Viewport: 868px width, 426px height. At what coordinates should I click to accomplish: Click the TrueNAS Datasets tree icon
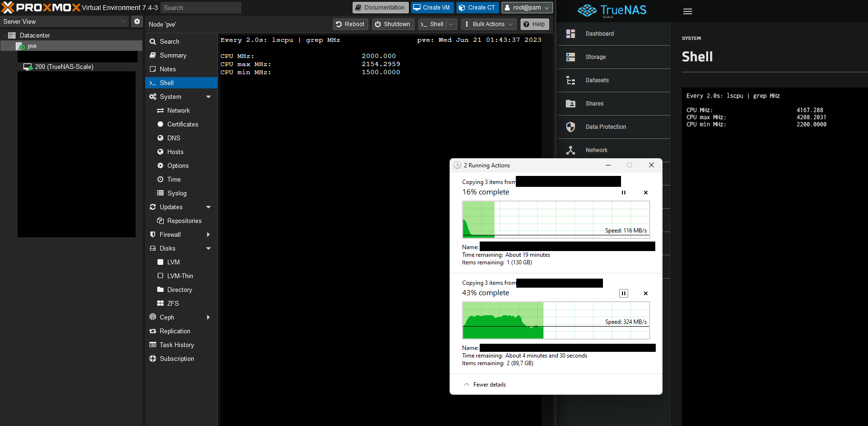coord(571,80)
